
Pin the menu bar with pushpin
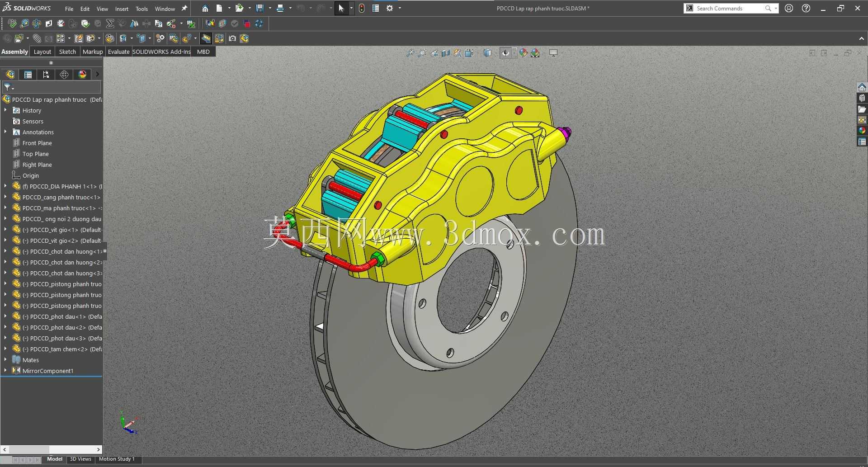pyautogui.click(x=184, y=8)
